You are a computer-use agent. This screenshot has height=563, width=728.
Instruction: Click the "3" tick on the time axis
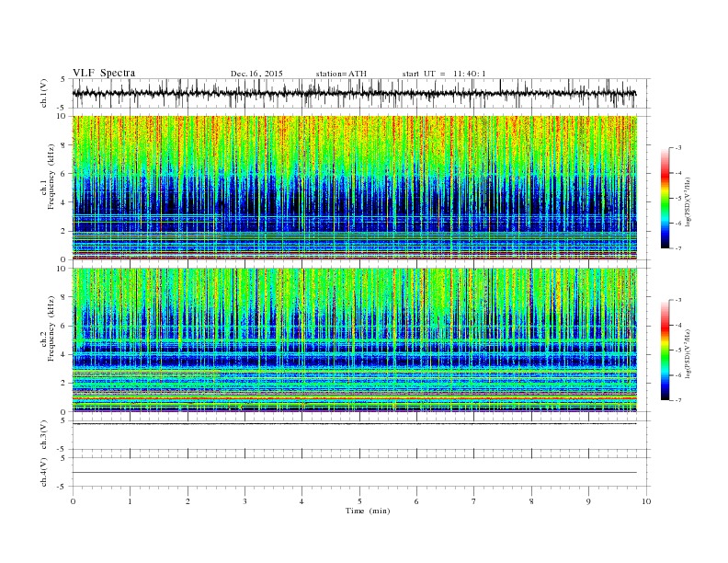(x=245, y=501)
